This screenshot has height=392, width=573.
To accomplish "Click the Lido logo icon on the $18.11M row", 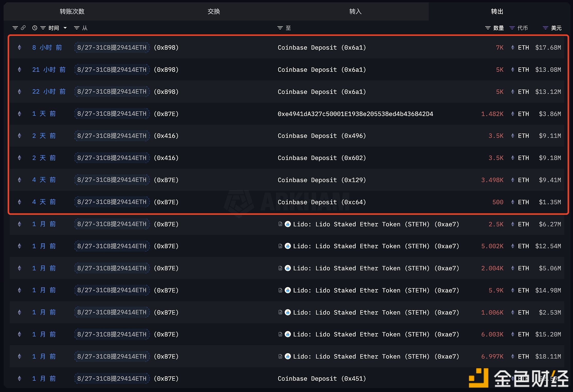I will [288, 357].
